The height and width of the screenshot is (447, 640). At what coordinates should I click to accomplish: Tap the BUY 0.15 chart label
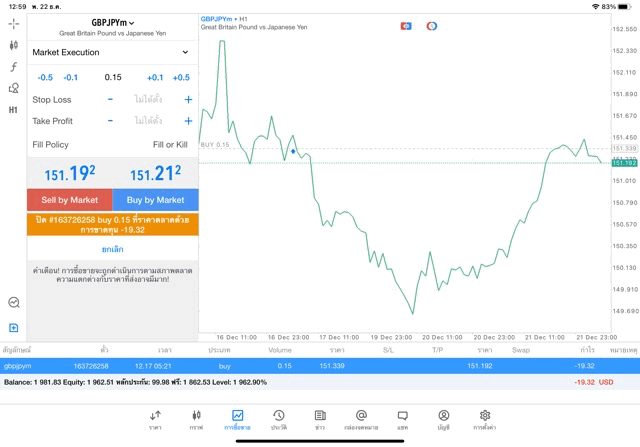tap(215, 145)
